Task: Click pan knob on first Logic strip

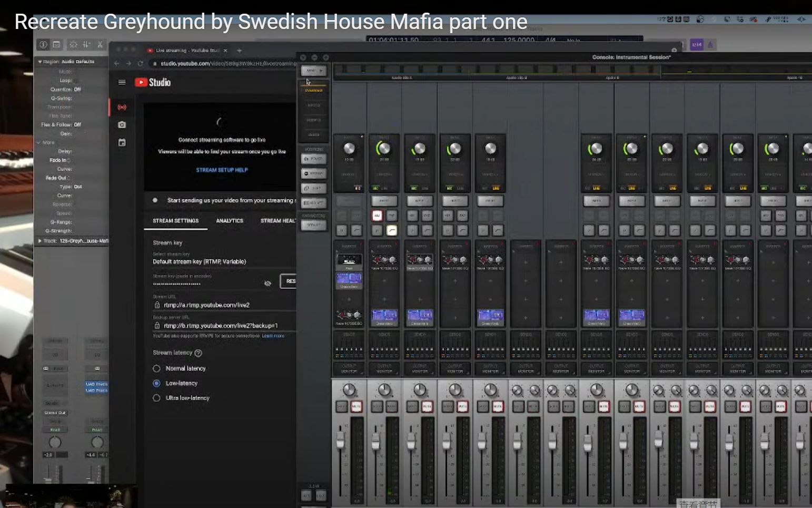Action: [55, 442]
